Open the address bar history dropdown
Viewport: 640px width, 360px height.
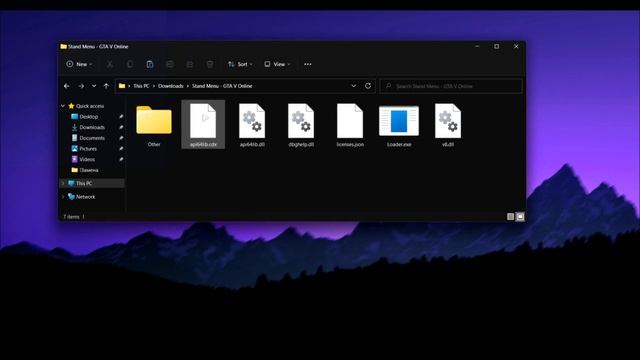[353, 86]
